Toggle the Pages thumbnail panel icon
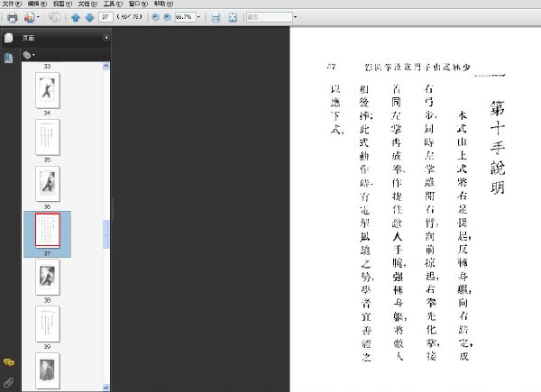Viewport: 541px width, 392px height. click(9, 38)
